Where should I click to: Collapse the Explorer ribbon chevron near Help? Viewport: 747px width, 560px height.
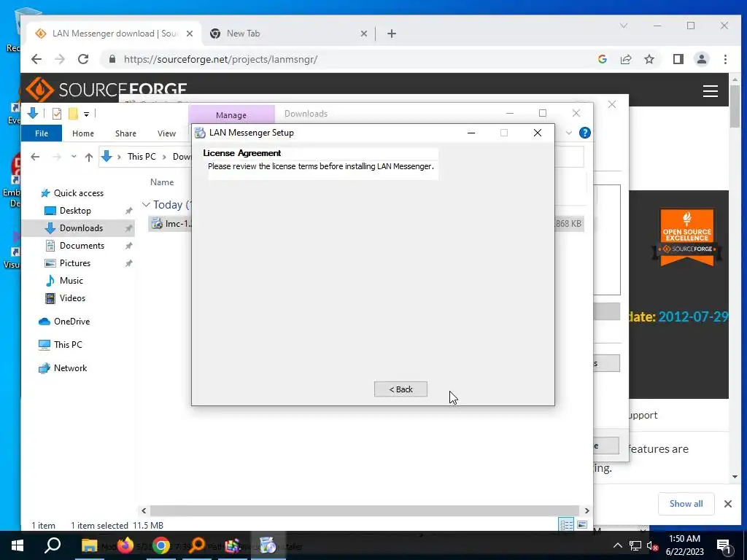[569, 133]
